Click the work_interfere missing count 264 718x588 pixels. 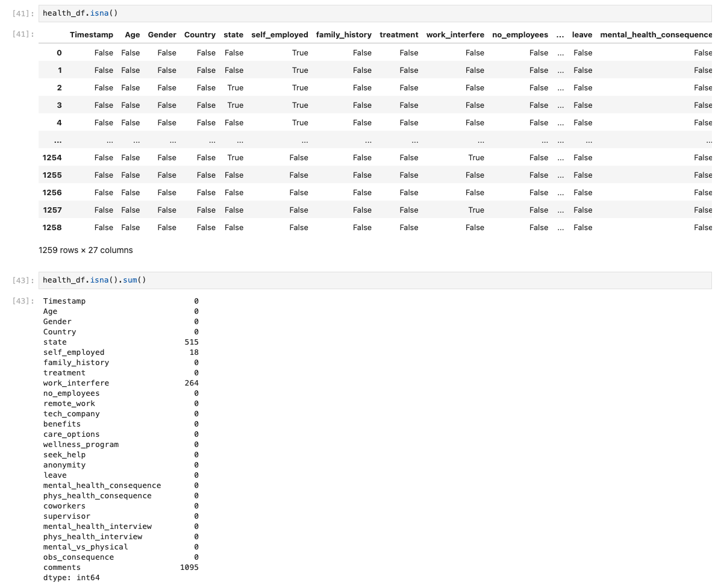click(192, 383)
